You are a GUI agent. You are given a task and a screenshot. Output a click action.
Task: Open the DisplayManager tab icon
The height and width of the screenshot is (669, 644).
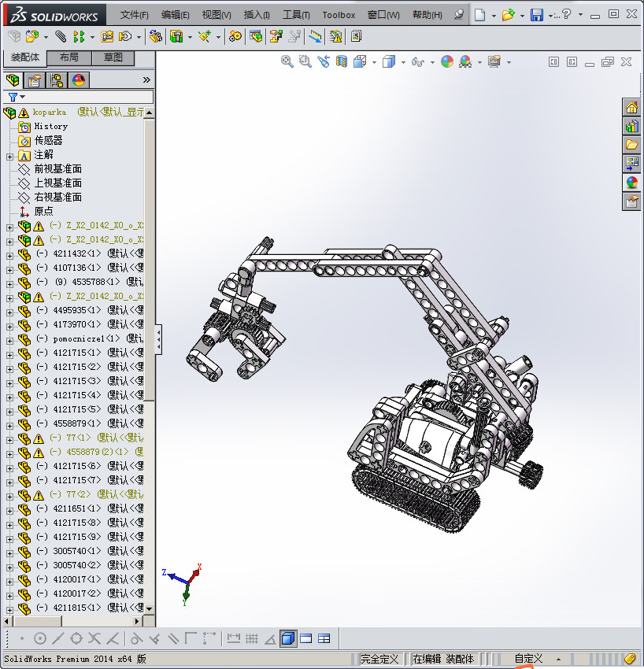click(x=79, y=79)
